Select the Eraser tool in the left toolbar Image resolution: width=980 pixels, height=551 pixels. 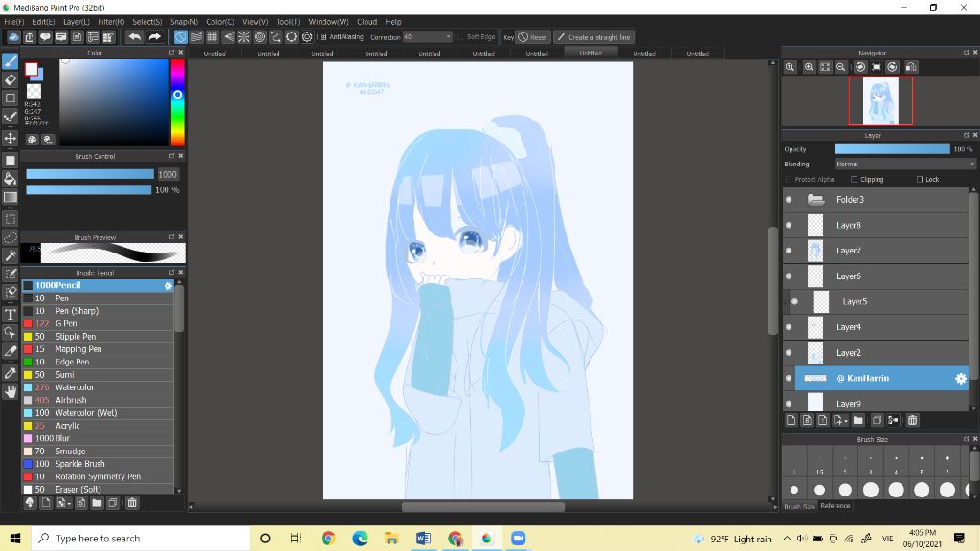point(10,80)
